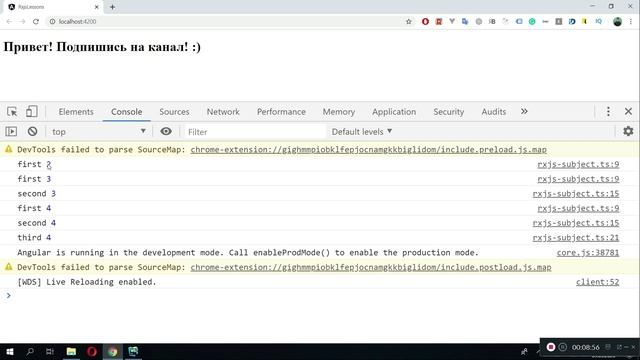Close the DevTools panel
Image resolution: width=640 pixels, height=360 pixels.
point(628,111)
